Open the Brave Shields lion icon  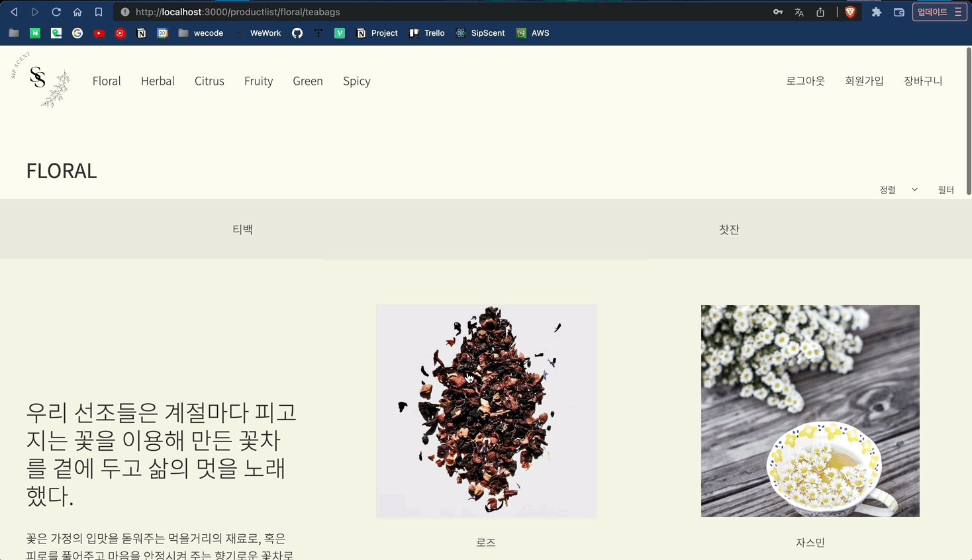(x=850, y=12)
